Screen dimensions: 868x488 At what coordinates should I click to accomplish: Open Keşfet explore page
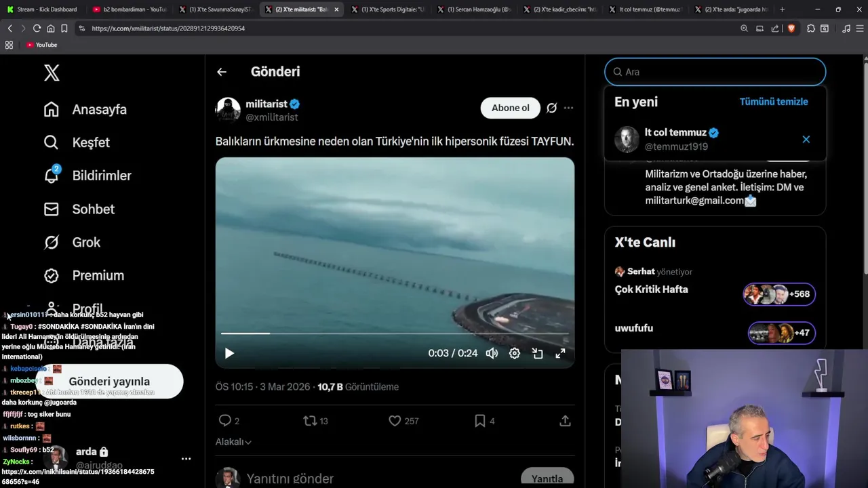coord(77,142)
